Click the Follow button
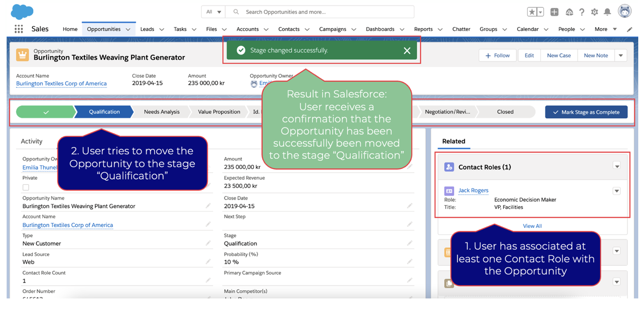The width and height of the screenshot is (644, 314). point(497,55)
